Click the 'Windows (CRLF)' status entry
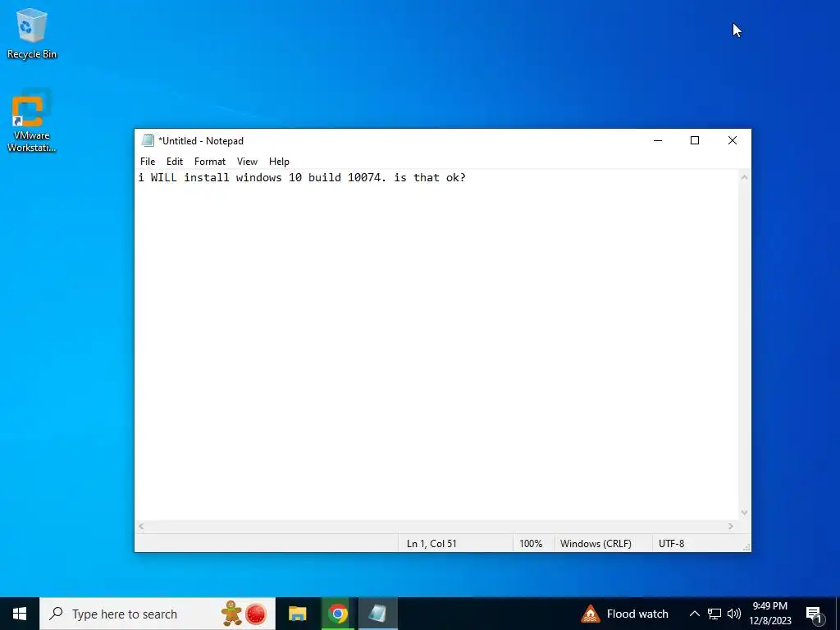This screenshot has height=630, width=840. coord(596,543)
